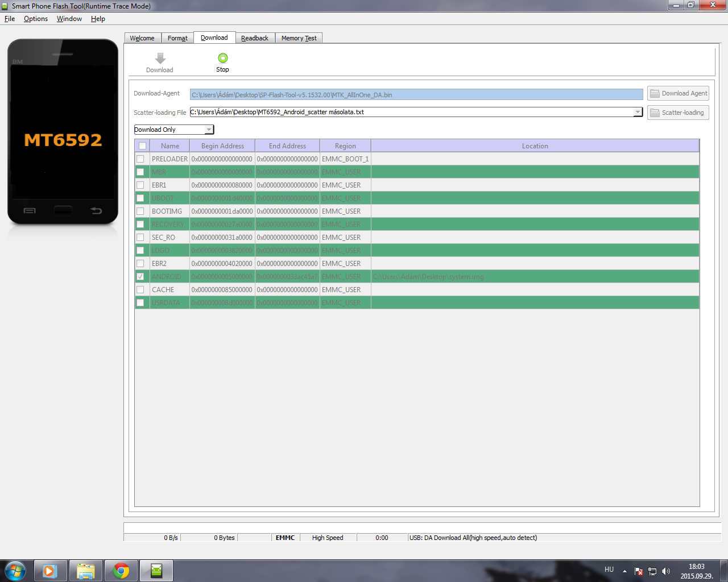Click the CACHE begin address 0x0000000085000000
This screenshot has width=728, height=582.
[x=222, y=290]
